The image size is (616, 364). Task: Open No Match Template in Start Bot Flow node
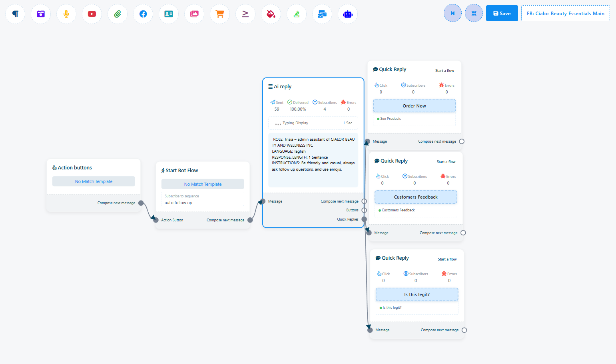coord(203,184)
